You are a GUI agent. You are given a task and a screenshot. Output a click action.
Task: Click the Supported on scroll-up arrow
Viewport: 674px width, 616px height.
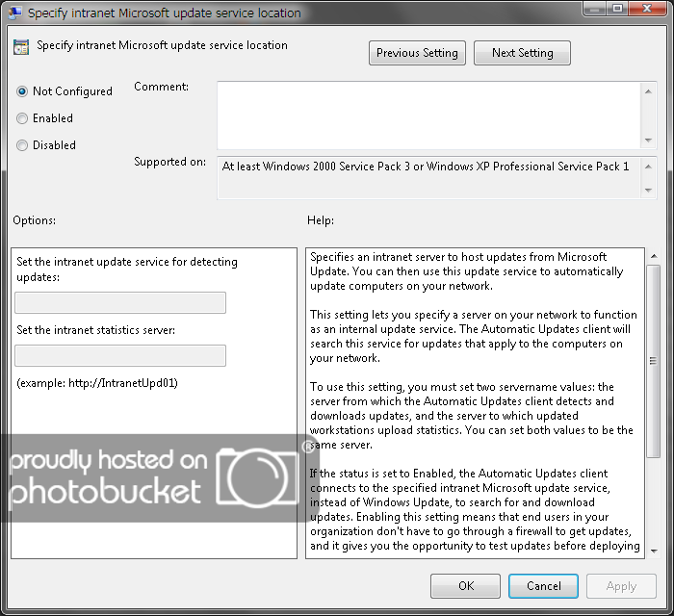648,167
